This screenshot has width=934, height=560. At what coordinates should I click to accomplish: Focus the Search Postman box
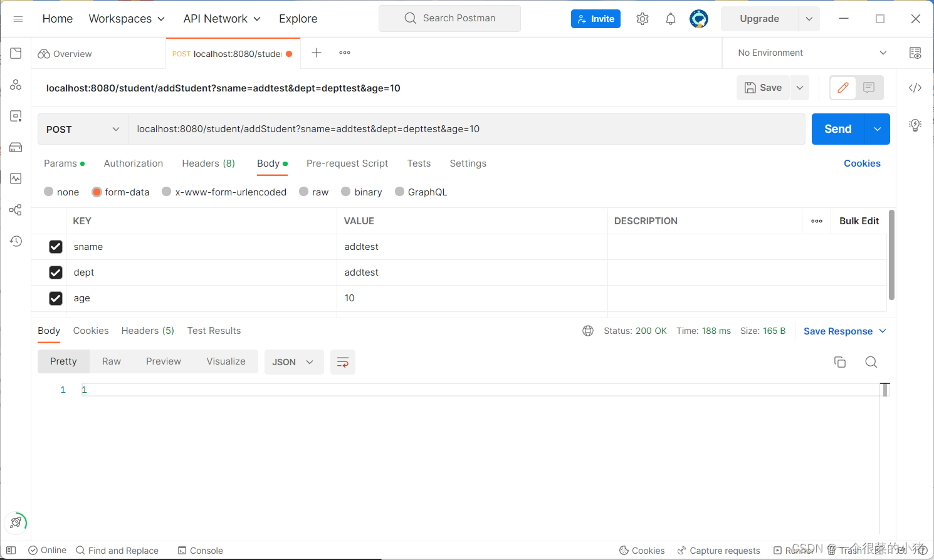pyautogui.click(x=449, y=18)
